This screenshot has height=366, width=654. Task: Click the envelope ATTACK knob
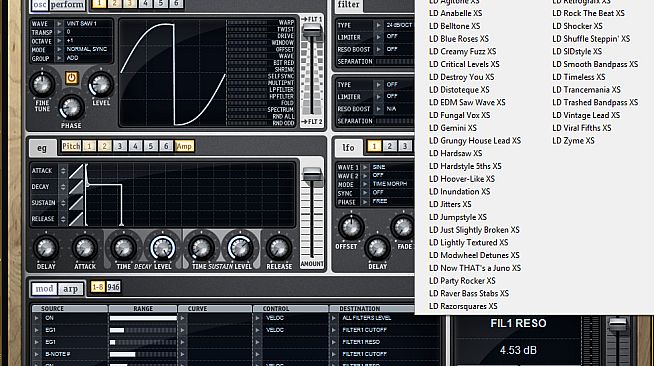tap(85, 248)
